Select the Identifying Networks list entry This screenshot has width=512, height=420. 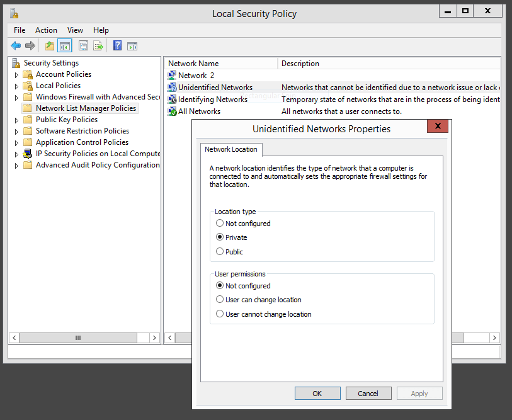(x=208, y=99)
